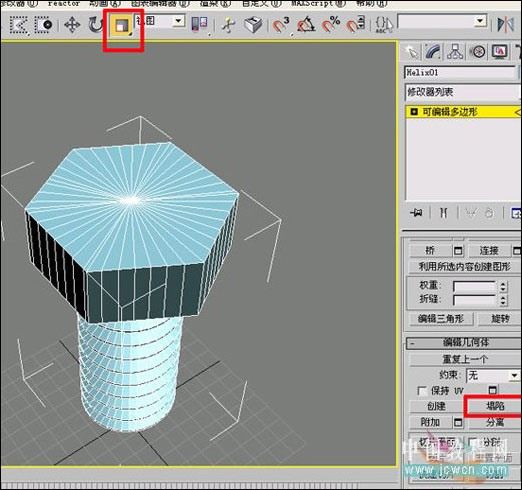Adjust the 权重 spinner arrows

[x=503, y=286]
